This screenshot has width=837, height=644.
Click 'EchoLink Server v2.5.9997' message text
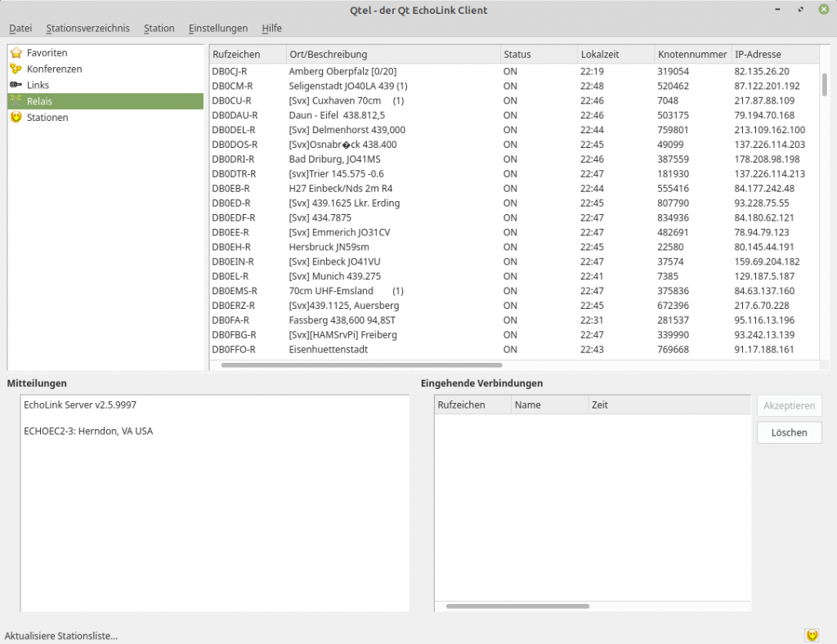coord(80,405)
